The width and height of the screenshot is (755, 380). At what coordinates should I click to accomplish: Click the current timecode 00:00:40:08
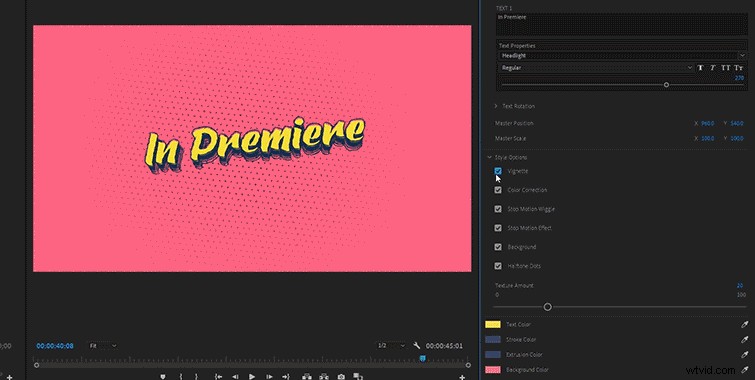55,346
